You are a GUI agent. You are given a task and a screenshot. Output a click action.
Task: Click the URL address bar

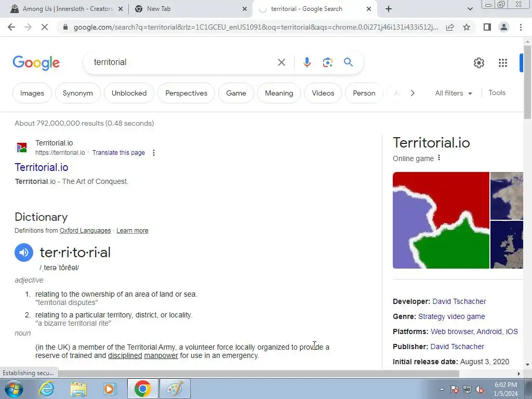256,27
